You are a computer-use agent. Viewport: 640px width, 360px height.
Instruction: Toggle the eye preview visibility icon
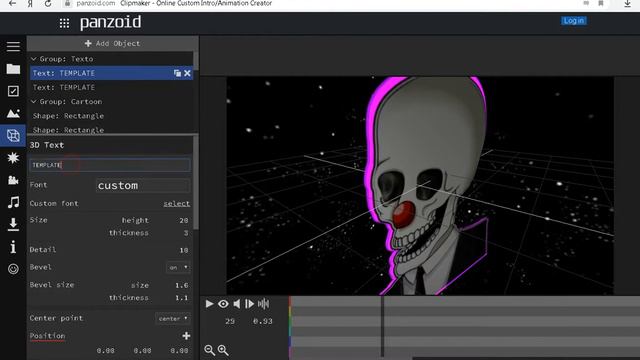pyautogui.click(x=223, y=304)
